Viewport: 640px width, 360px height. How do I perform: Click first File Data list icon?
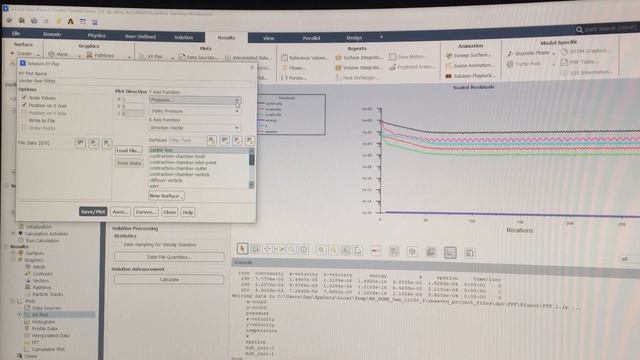click(x=80, y=143)
